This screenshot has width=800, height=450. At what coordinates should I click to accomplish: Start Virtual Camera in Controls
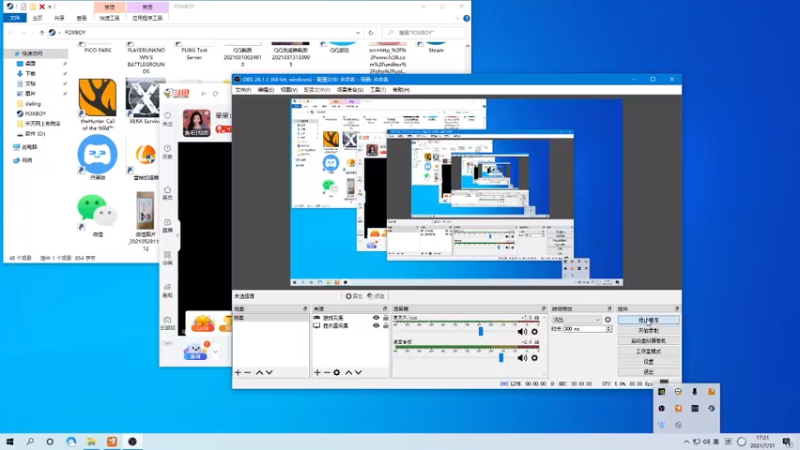(648, 341)
